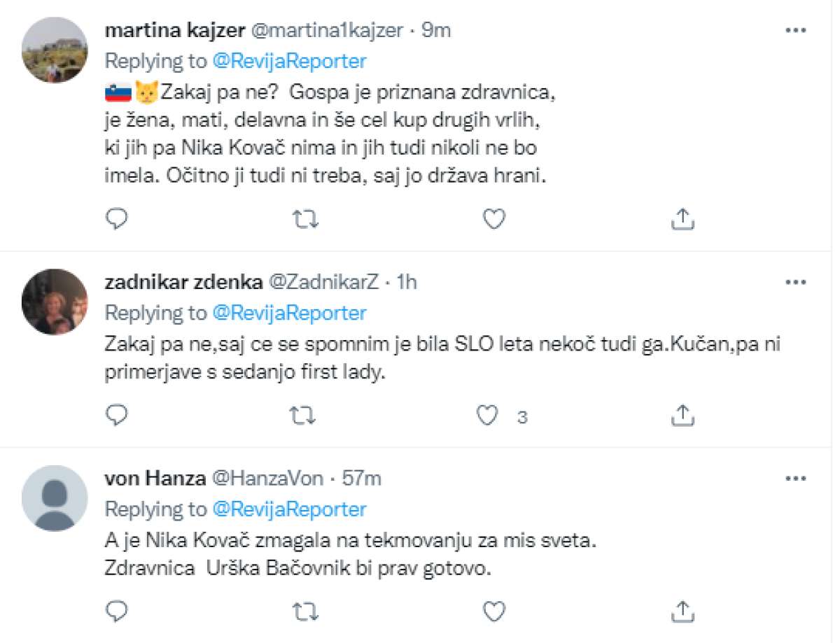Open more options on zadnikar zdenka's tweet
Viewport: 840px width, 643px height.
click(x=796, y=283)
